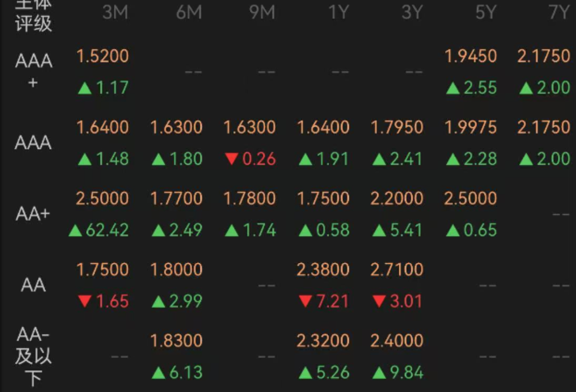Click the red down arrow beside 3.01
This screenshot has width=576, height=392.
(380, 301)
